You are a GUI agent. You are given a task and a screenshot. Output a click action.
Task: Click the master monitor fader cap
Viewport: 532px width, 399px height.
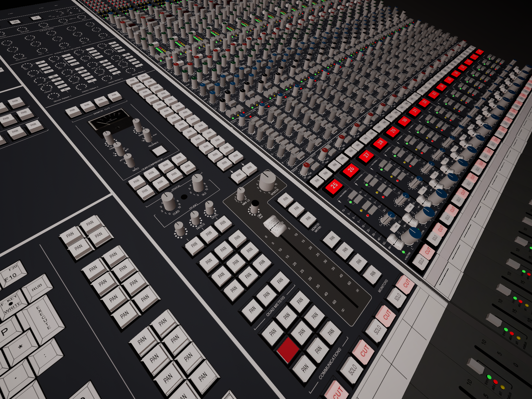[274, 225]
